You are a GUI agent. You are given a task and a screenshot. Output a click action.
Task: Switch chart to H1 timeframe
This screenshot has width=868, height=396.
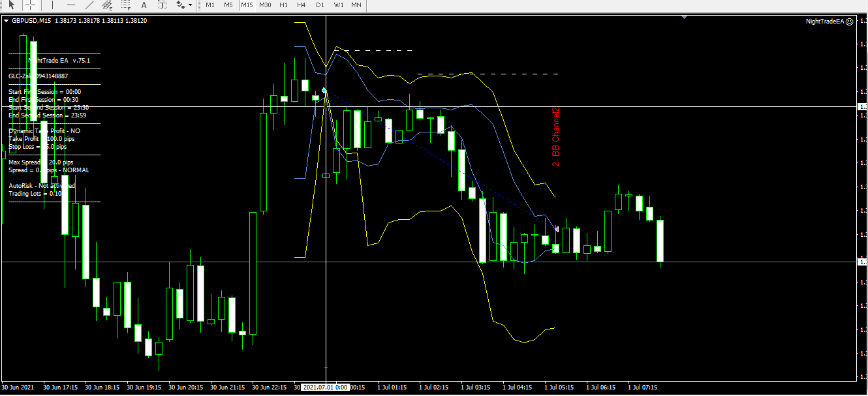point(283,5)
